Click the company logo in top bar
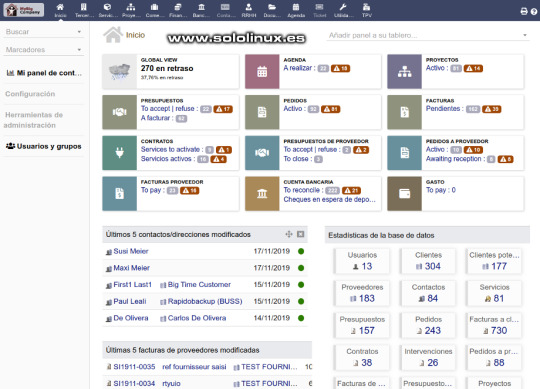This screenshot has width=540, height=389. pos(24,10)
